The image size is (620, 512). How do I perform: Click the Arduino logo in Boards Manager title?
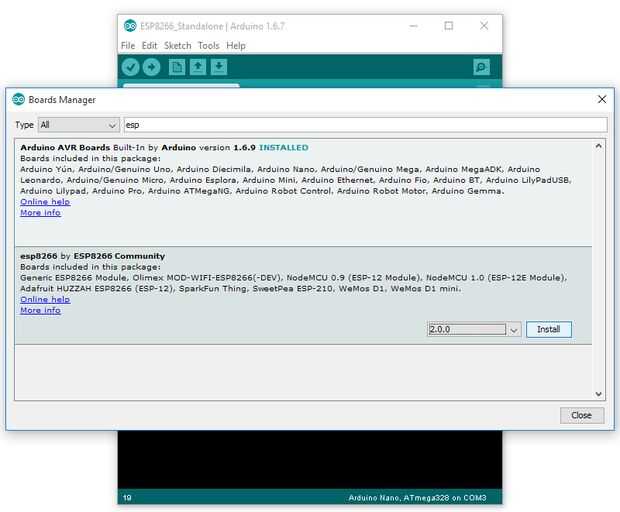19,99
